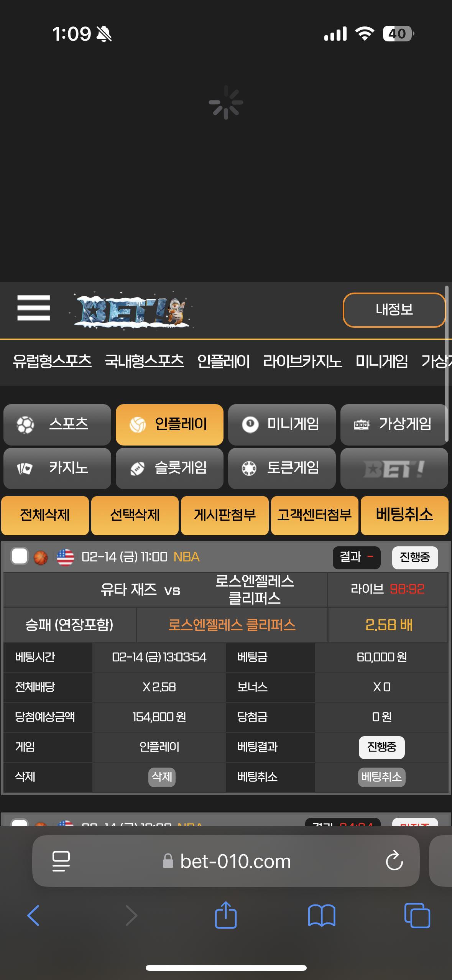Click the small 삭제 button in bet row
Screen dimensions: 452x980
coord(162,777)
